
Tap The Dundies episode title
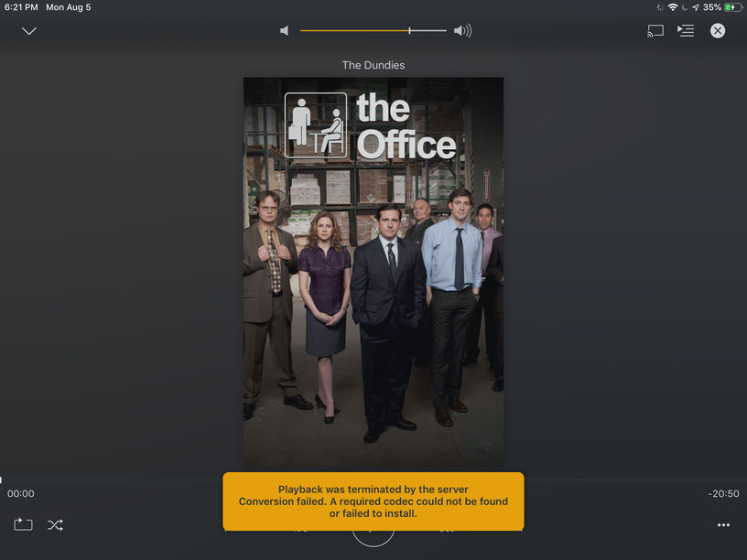pos(373,65)
